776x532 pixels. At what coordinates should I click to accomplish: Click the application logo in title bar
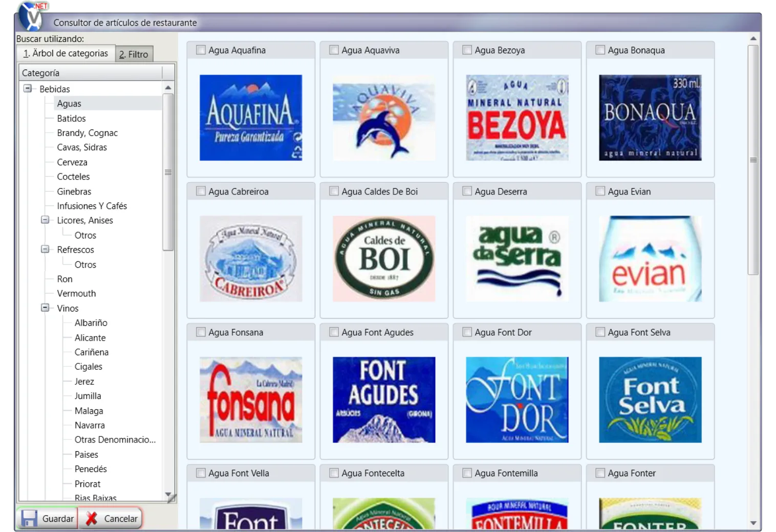coord(32,15)
